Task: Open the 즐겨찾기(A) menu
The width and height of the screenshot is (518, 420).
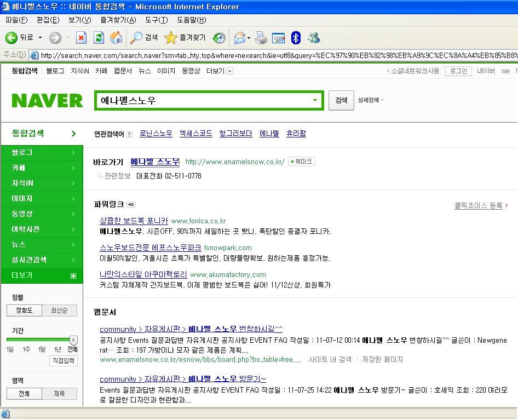Action: click(118, 20)
